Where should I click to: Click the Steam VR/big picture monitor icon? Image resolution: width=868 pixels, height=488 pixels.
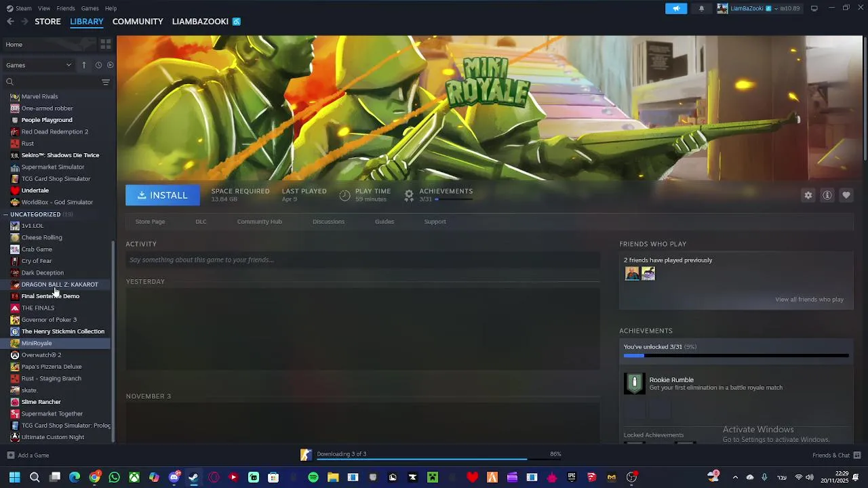click(x=814, y=8)
